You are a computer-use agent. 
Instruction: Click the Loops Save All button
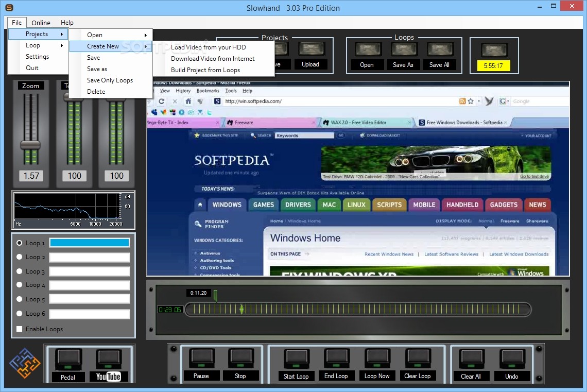pos(440,50)
